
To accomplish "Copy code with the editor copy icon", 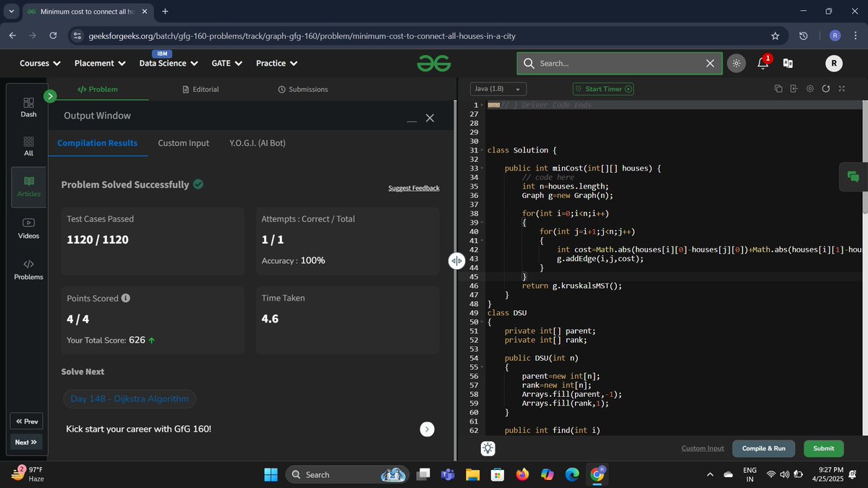I will 778,89.
